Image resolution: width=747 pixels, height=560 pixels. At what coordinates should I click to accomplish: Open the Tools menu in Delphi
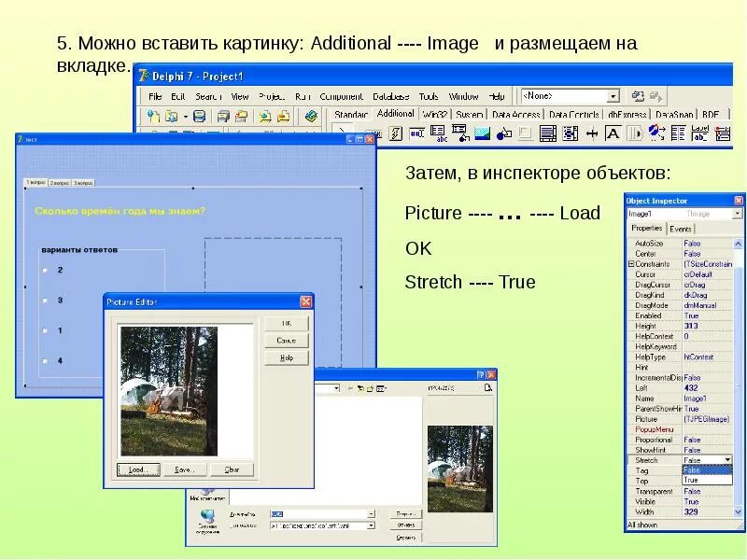pos(429,97)
